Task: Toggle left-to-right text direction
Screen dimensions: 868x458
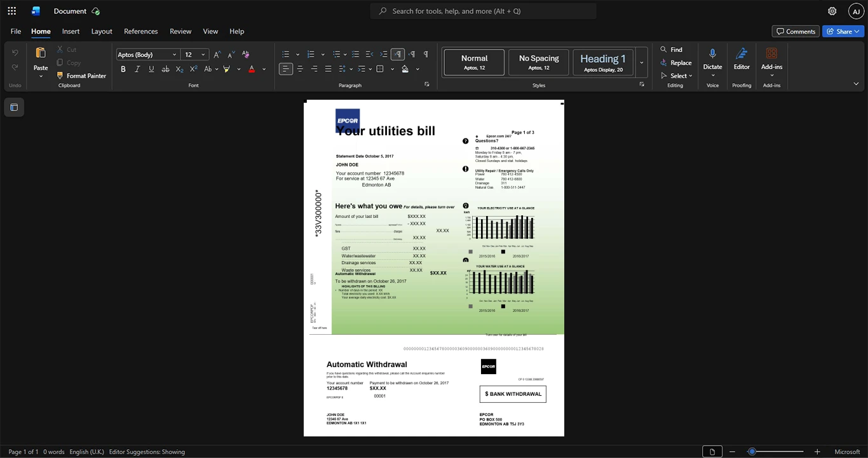Action: coord(398,55)
